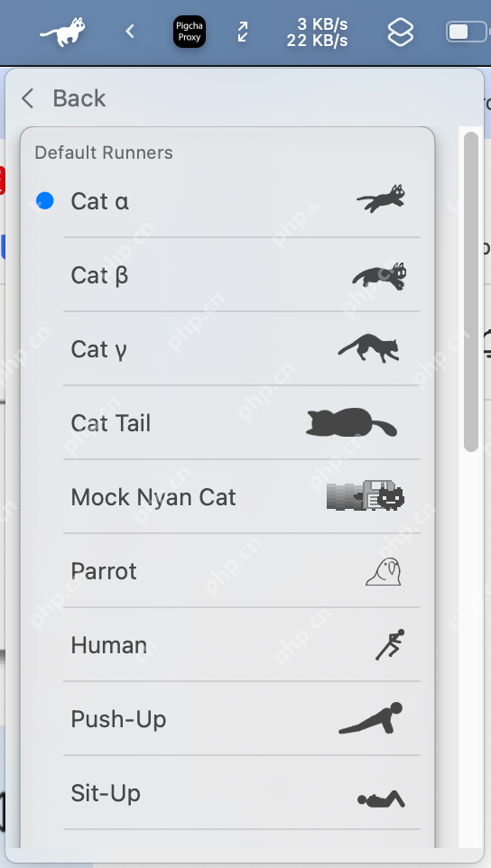Viewport: 491px width, 868px height.
Task: Click the left chevron in menu bar
Action: click(x=130, y=32)
